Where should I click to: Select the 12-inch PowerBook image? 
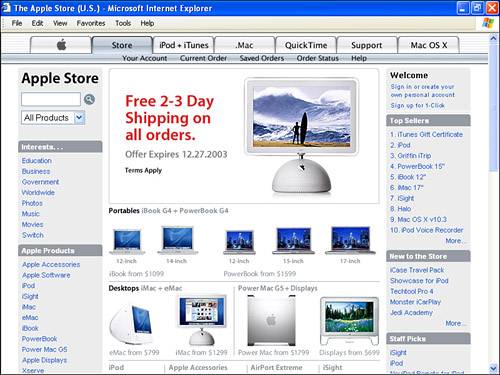tap(239, 241)
